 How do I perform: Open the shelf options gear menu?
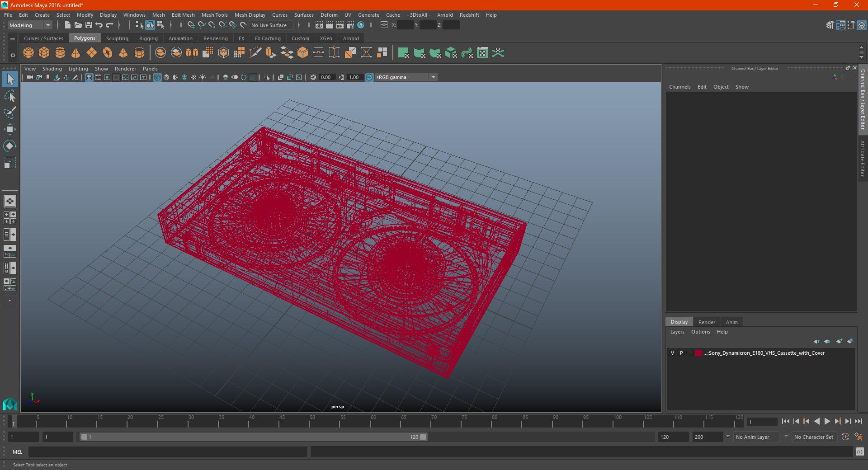(x=13, y=55)
